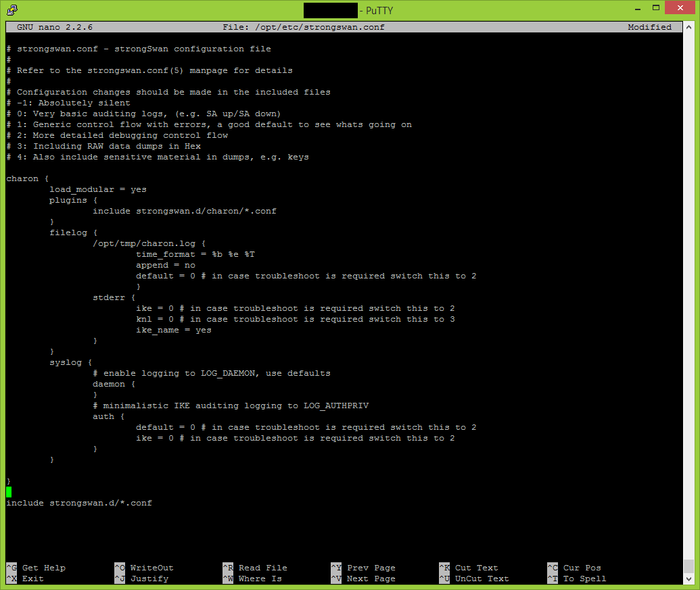The image size is (700, 590).
Task: Click the 'knl = 0' line
Action: coord(295,319)
